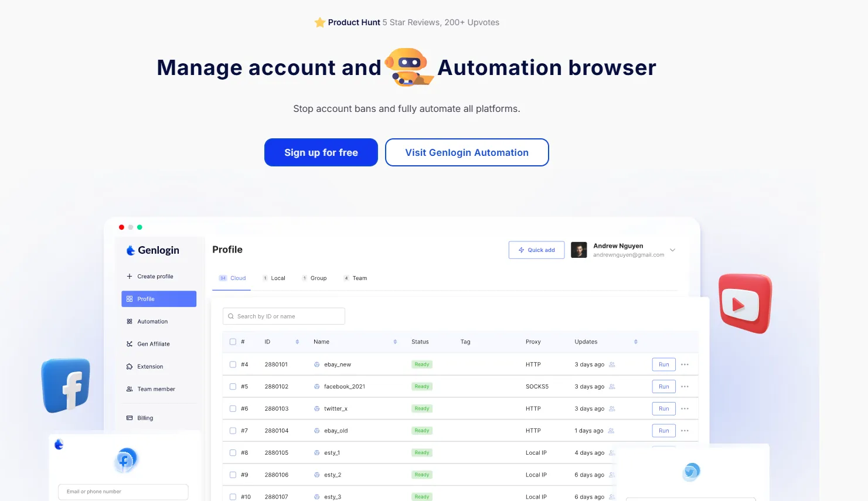Click the large Facebook 3D icon
Image resolution: width=868 pixels, height=501 pixels.
pos(66,386)
